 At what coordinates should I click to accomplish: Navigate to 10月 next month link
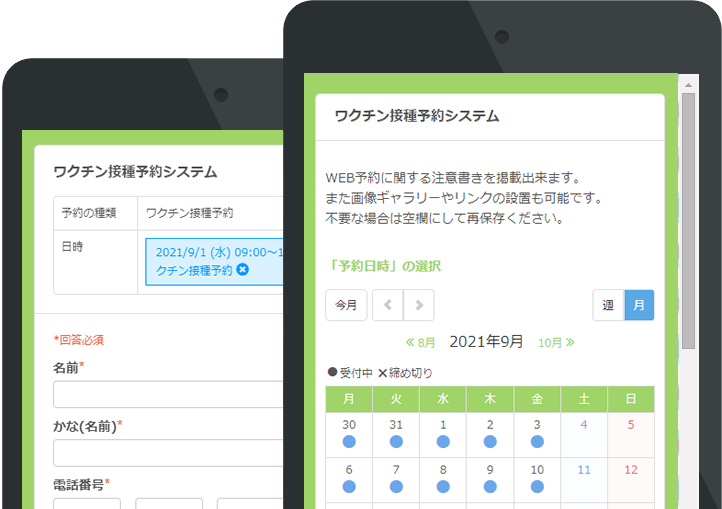556,342
